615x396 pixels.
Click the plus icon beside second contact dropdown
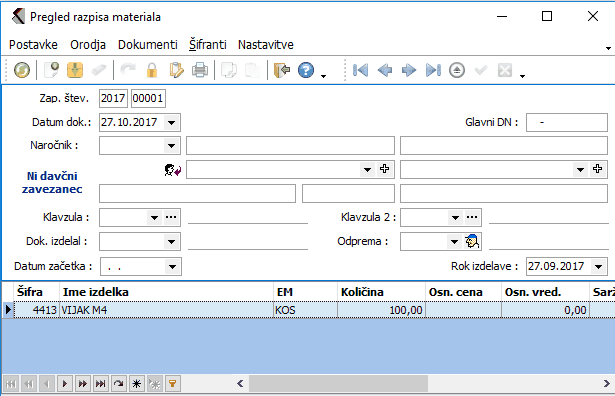point(597,169)
